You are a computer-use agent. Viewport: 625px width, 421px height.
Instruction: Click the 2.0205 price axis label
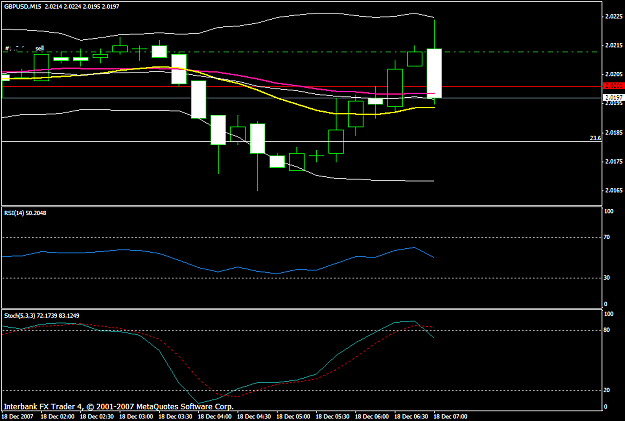tap(613, 74)
